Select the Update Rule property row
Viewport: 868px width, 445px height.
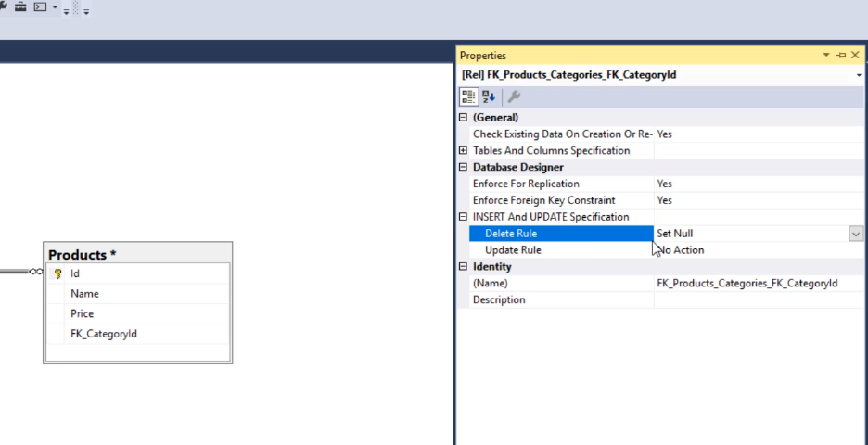561,250
